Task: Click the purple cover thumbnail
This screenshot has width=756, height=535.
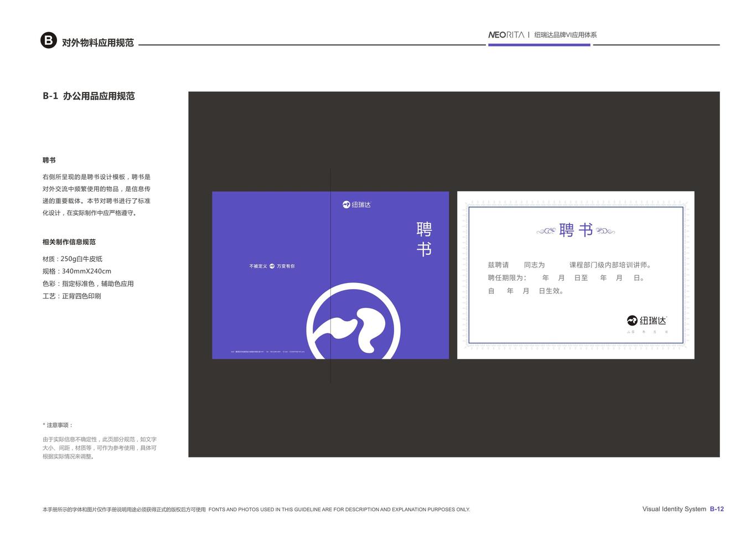Action: pos(330,275)
